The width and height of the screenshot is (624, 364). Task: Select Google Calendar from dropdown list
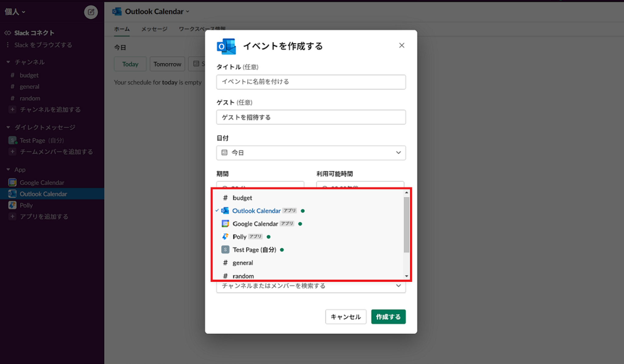click(255, 224)
